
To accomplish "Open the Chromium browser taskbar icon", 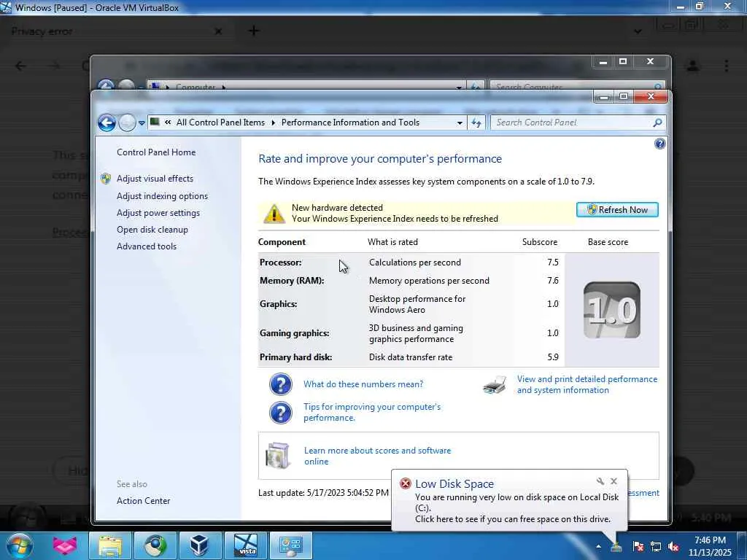I will coord(155,545).
